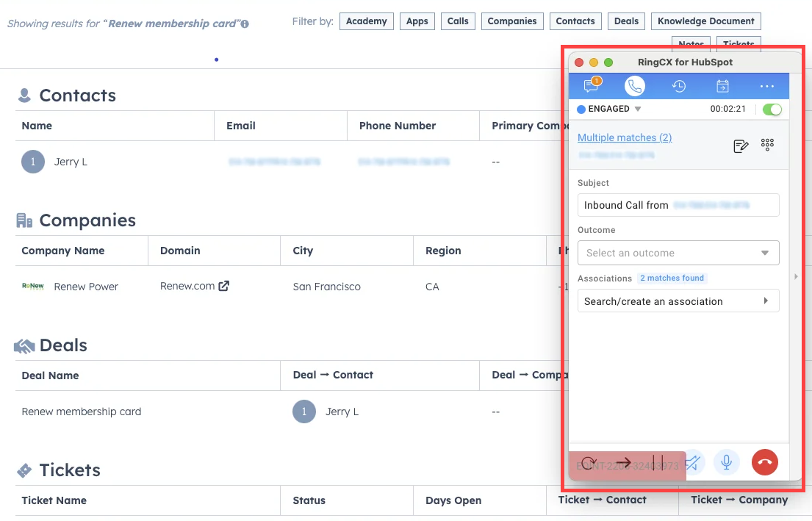Toggle the green availability switch in RingCX

point(772,109)
